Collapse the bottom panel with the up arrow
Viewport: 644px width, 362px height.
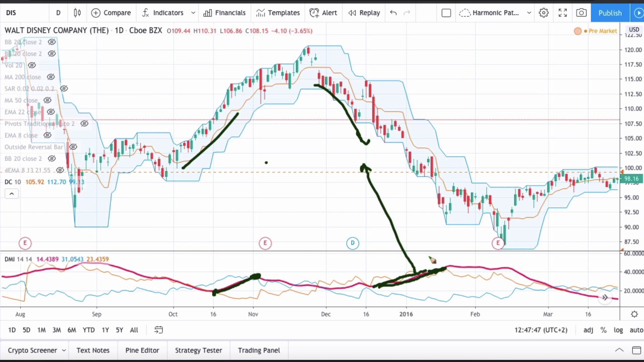coord(619,350)
